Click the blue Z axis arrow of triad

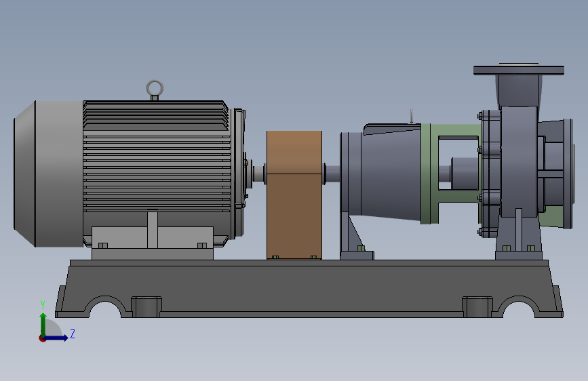point(56,338)
